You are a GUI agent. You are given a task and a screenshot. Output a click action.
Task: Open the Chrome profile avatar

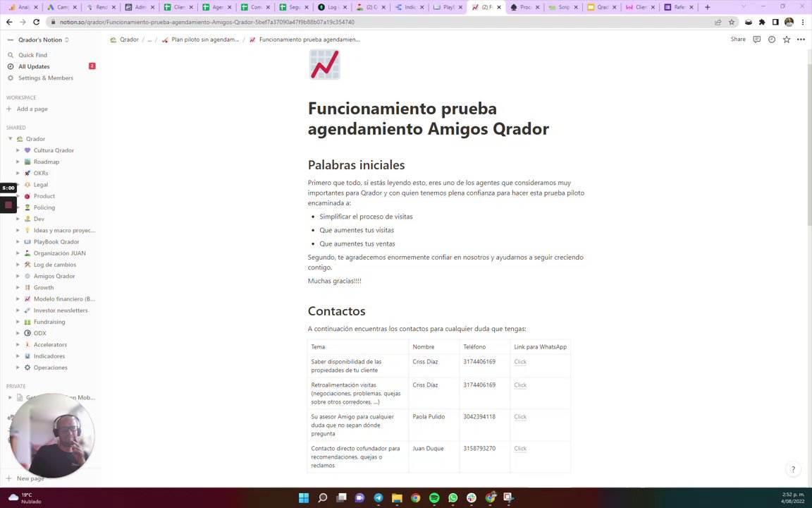click(x=789, y=23)
